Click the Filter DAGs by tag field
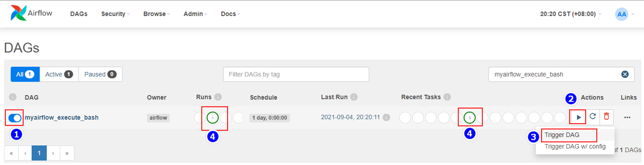Image resolution: width=644 pixels, height=165 pixels. [x=296, y=74]
